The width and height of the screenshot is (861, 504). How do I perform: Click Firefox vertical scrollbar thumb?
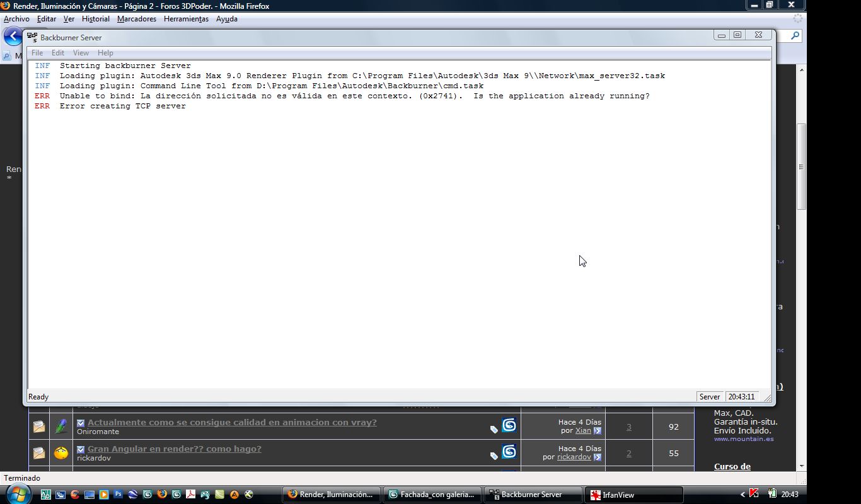802,167
